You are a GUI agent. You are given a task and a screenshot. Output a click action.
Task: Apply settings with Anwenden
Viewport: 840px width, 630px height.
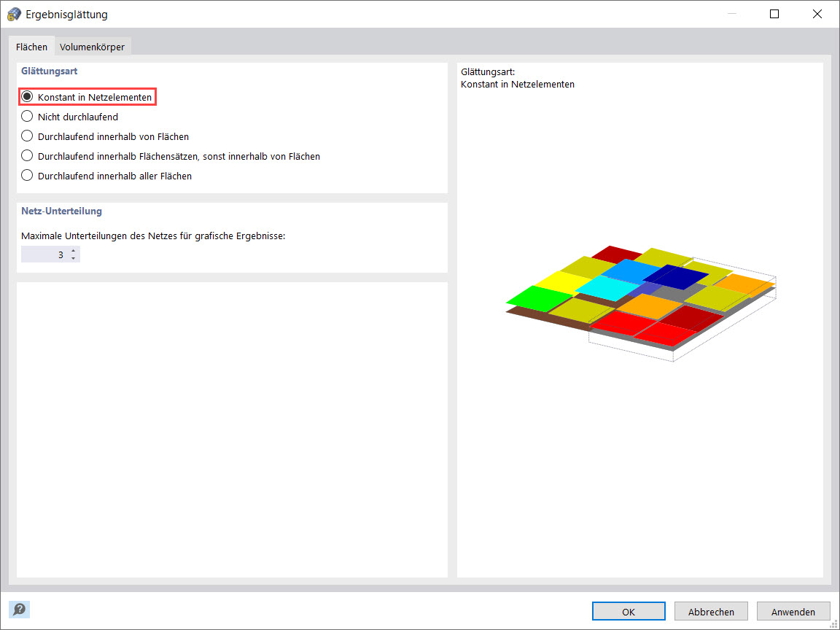[x=793, y=612]
